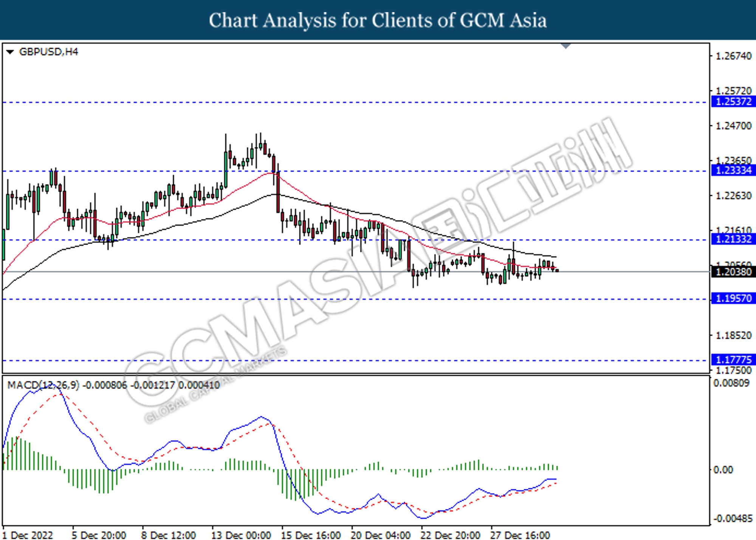Open the GBPUSD,H4 symbol dropdown arrow
756x540 pixels.
pos(10,52)
